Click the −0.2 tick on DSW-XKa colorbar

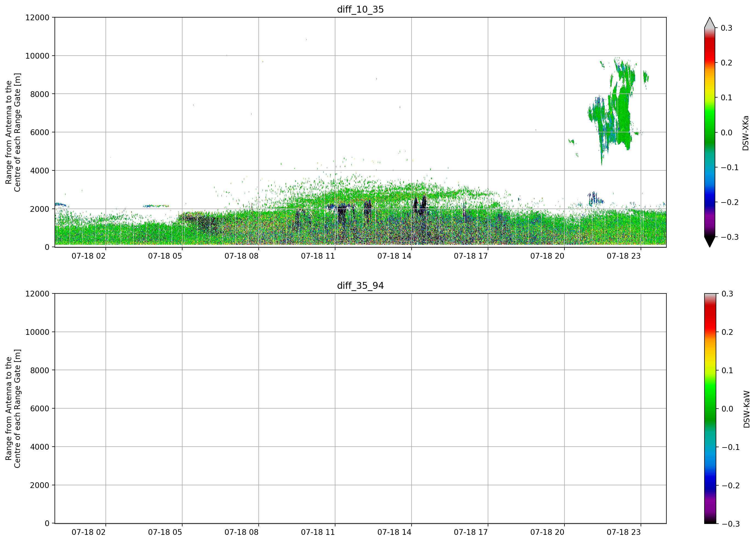point(730,202)
